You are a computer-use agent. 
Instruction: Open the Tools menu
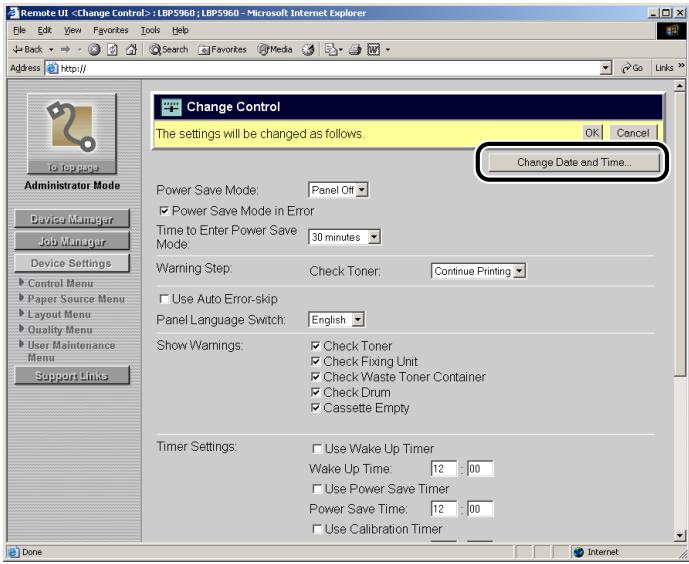point(150,30)
